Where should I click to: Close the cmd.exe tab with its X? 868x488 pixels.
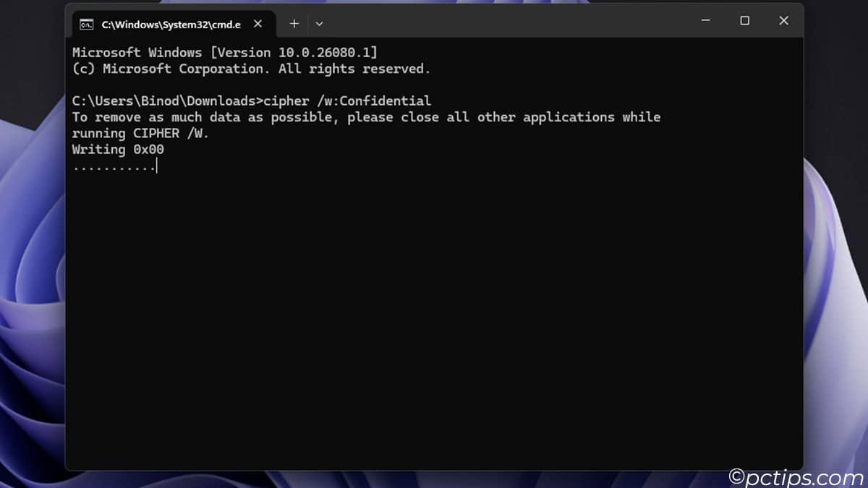click(x=258, y=24)
